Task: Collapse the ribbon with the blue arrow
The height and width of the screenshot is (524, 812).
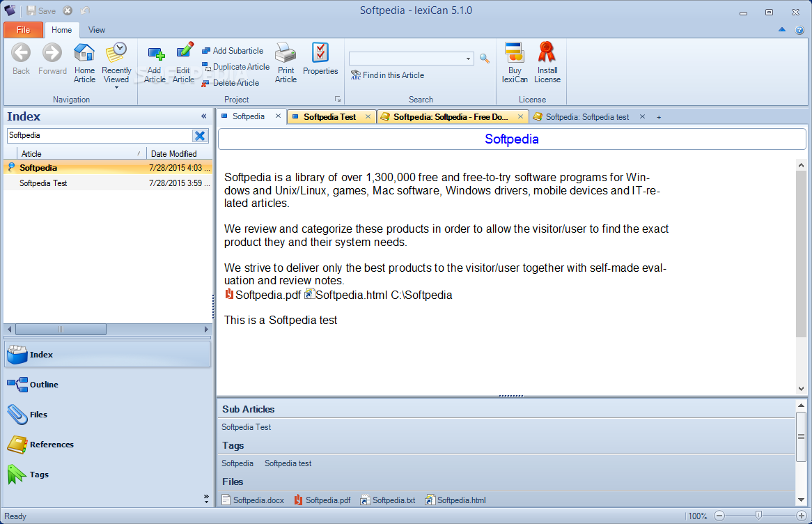Action: [782, 30]
